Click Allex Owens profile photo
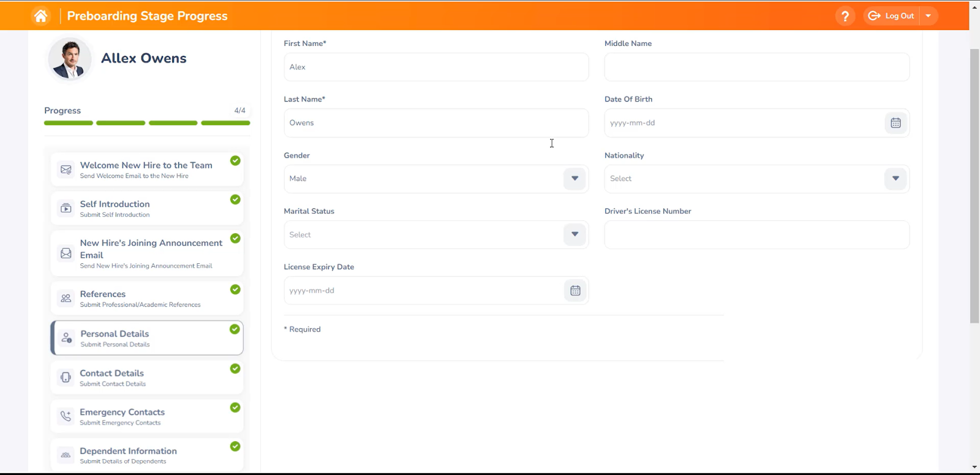Viewport: 980px width, 475px height. pos(70,59)
